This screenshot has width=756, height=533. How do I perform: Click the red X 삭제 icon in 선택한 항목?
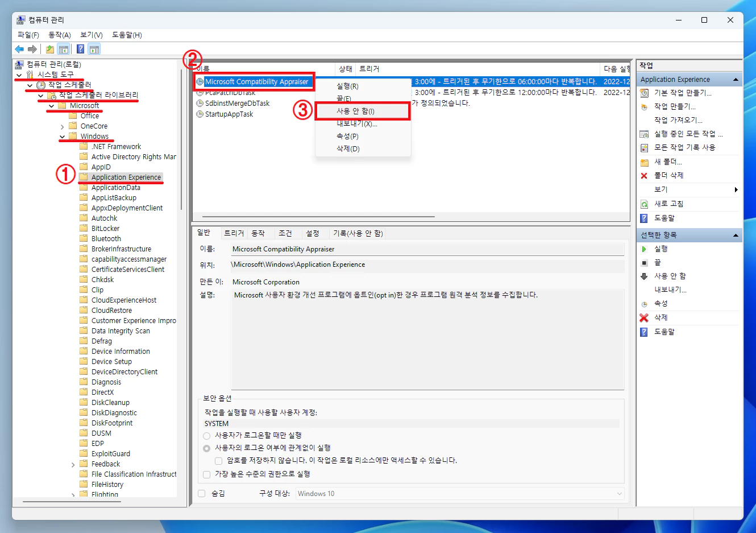coord(644,318)
